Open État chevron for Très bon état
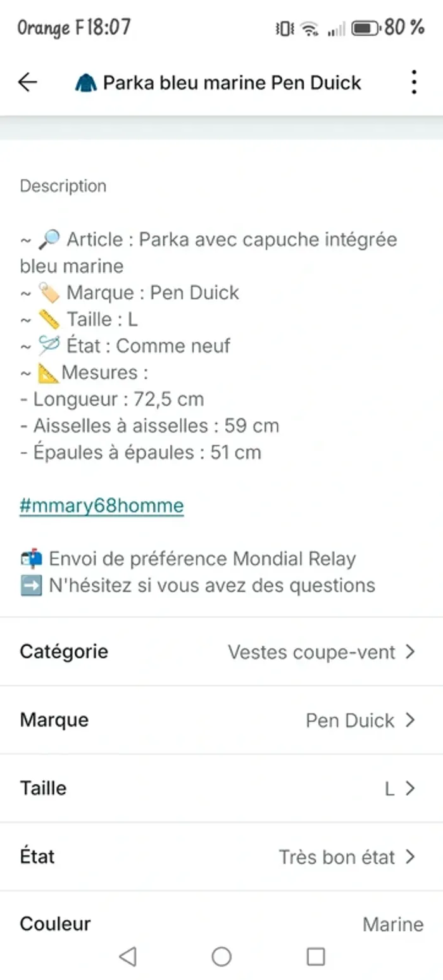The width and height of the screenshot is (443, 980). point(410,856)
